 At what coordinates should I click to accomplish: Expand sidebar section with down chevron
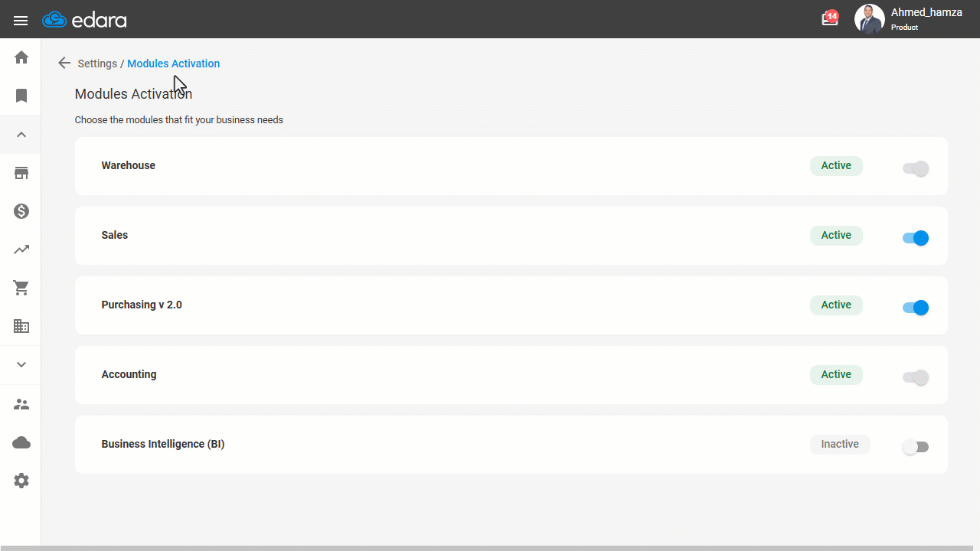(x=21, y=365)
